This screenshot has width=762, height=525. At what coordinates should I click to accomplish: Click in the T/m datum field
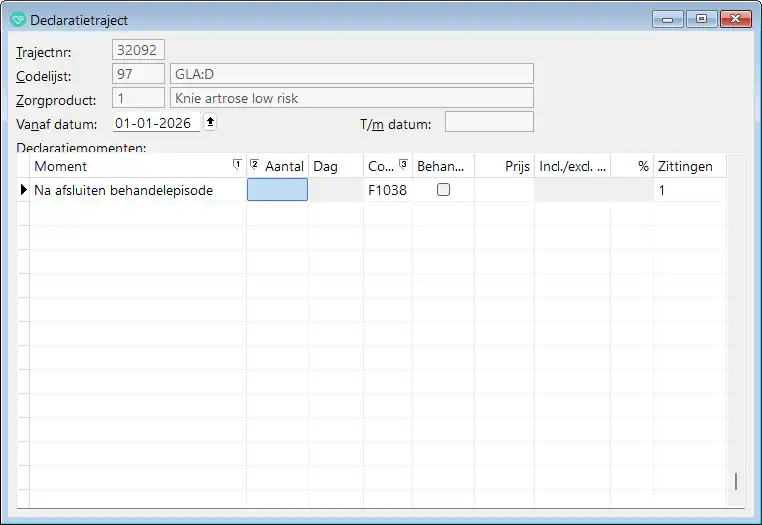pos(489,122)
